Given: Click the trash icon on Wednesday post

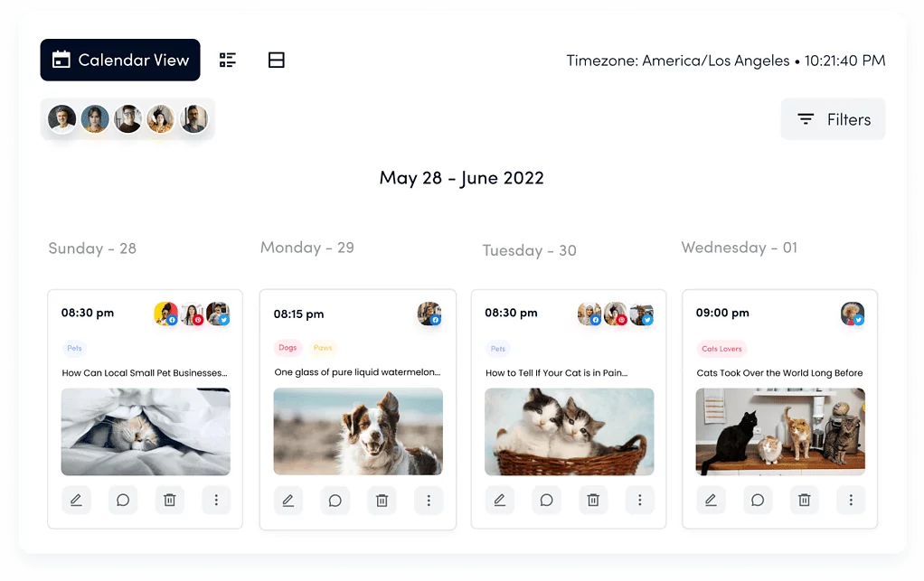Looking at the screenshot, I should pyautogui.click(x=804, y=500).
